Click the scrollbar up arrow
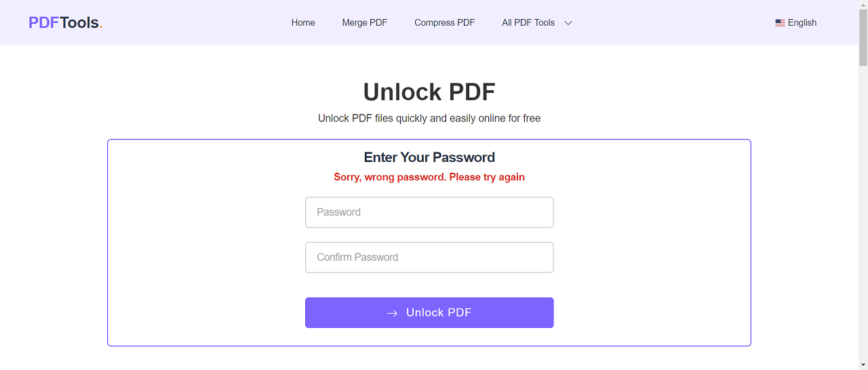 pyautogui.click(x=863, y=5)
